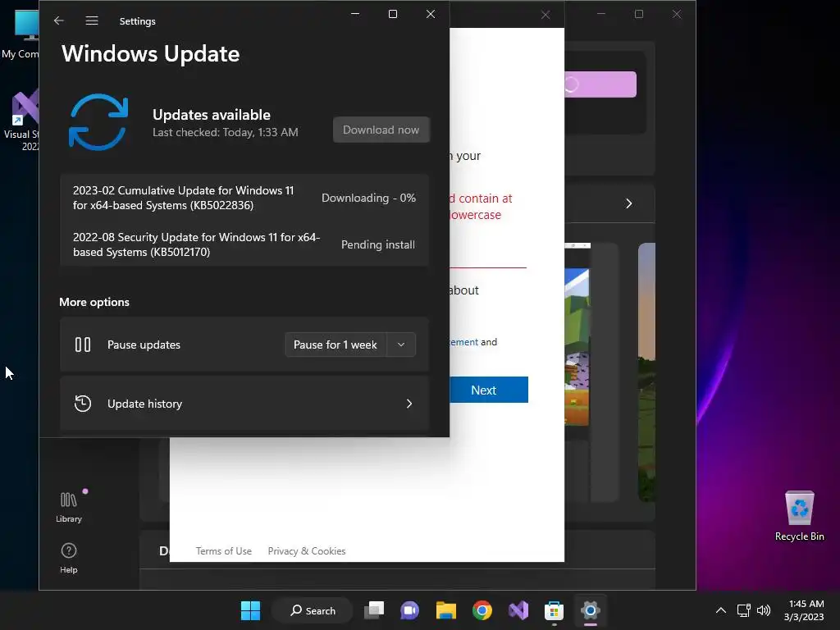Click the Minecraft screenshot thumbnail in Store
The image size is (840, 630).
[x=577, y=347]
